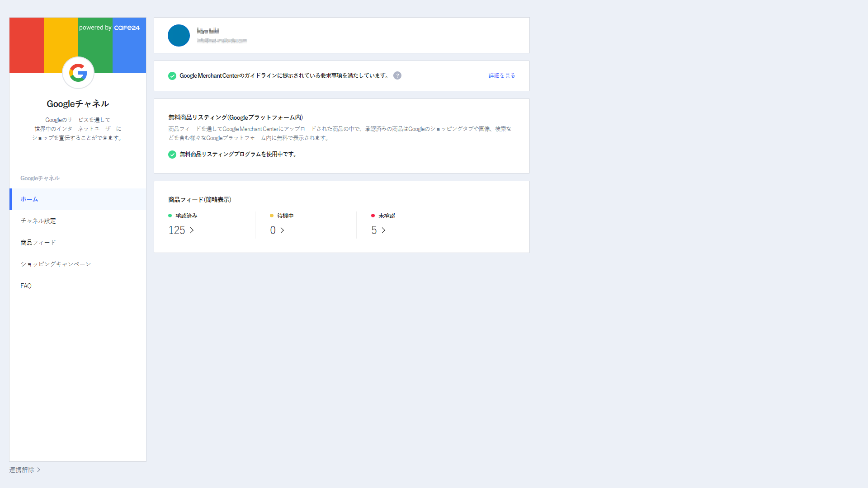Click the blurred account name text
Screen dimensions: 868x488
(x=208, y=31)
